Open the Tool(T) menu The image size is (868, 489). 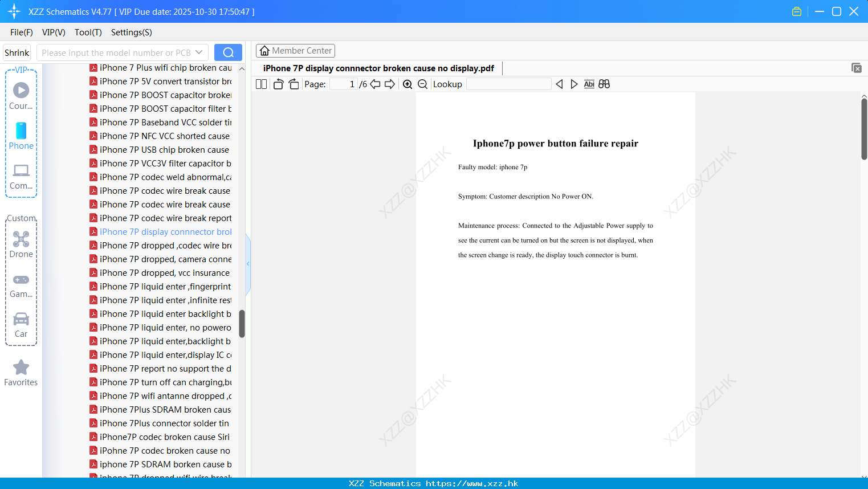[88, 32]
